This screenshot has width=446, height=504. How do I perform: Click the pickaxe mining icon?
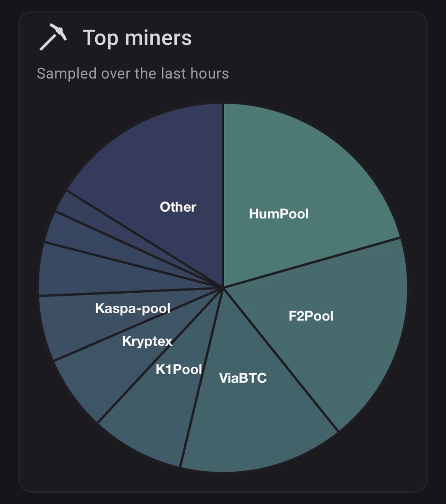[53, 38]
